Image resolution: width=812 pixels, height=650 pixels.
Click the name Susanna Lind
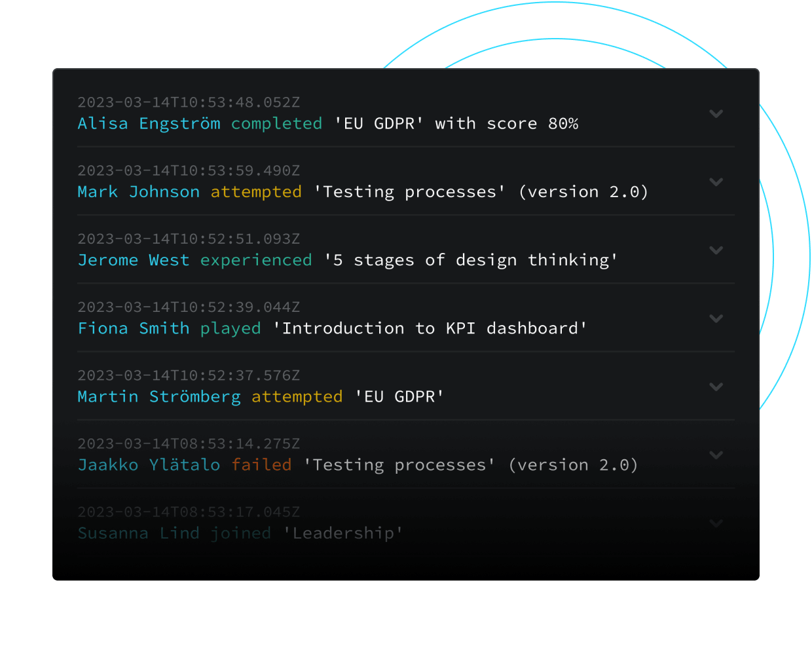coord(138,533)
